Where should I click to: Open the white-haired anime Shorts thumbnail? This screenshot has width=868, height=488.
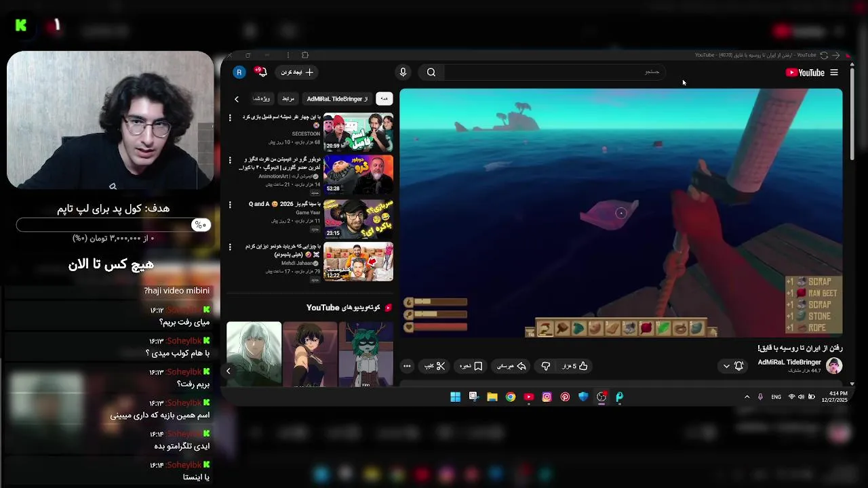tap(254, 354)
